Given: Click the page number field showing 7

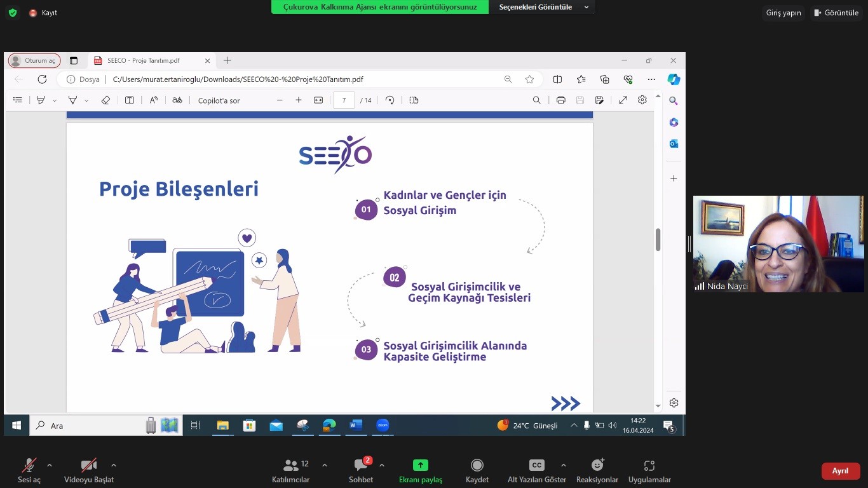Looking at the screenshot, I should (344, 100).
